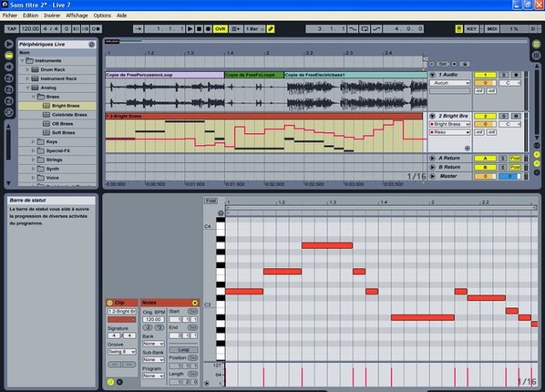This screenshot has height=392, width=545.
Task: Toggle the KEY map mode switch
Action: click(472, 29)
